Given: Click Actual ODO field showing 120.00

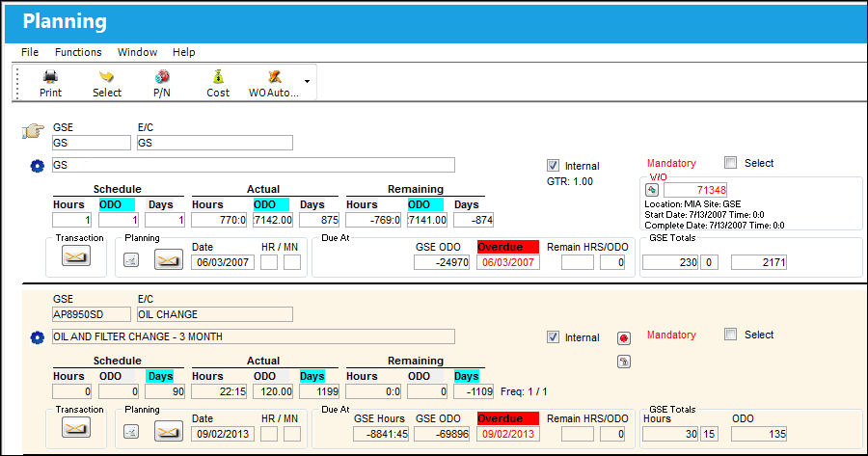Looking at the screenshot, I should (274, 391).
